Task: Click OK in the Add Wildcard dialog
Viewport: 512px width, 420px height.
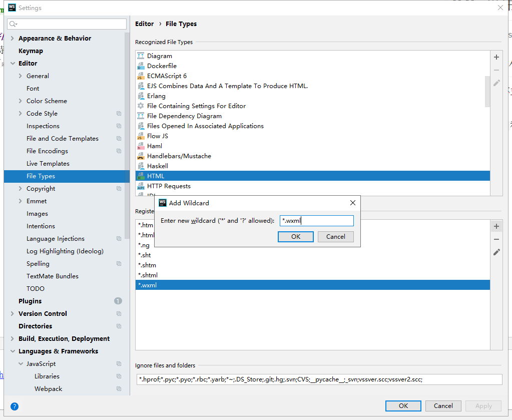Action: (295, 237)
